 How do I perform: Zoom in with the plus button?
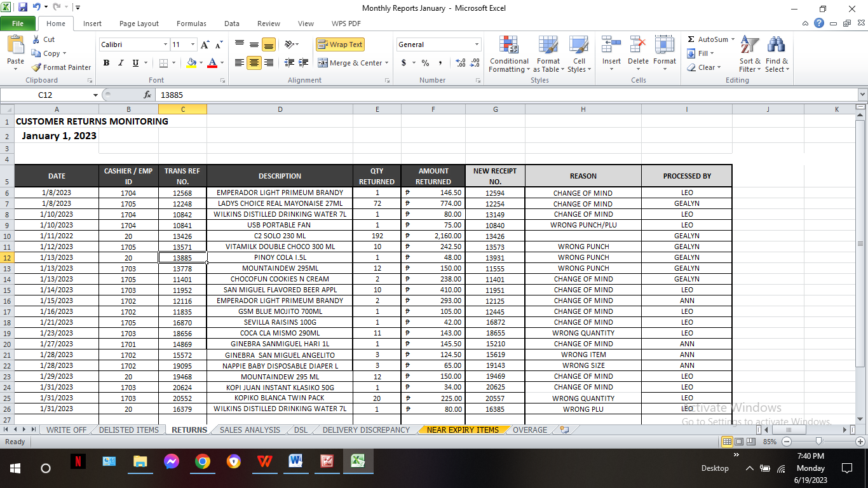pyautogui.click(x=860, y=442)
